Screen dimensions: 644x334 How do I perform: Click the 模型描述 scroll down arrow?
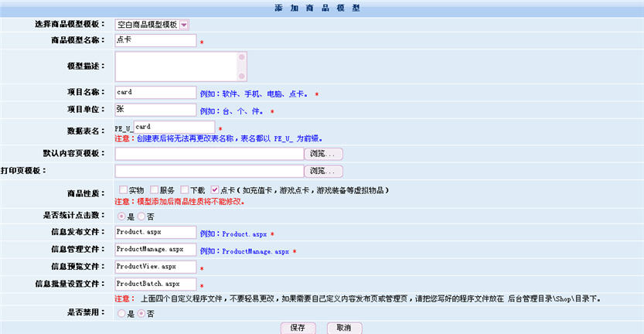click(242, 76)
